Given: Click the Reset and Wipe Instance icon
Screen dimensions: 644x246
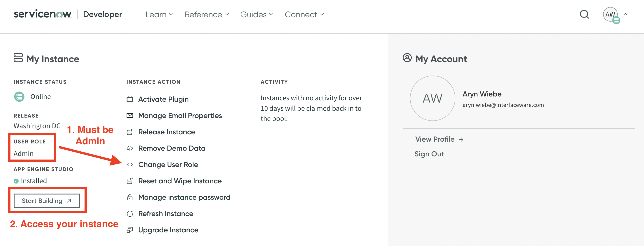Looking at the screenshot, I should (130, 181).
